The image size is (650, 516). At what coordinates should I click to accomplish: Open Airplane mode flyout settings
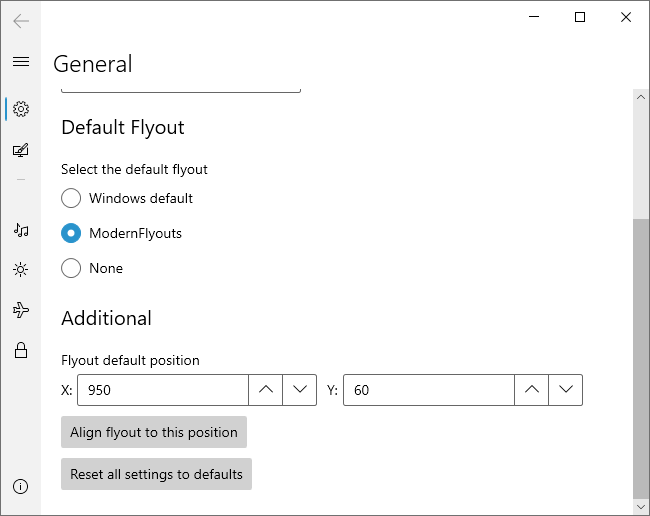point(21,310)
